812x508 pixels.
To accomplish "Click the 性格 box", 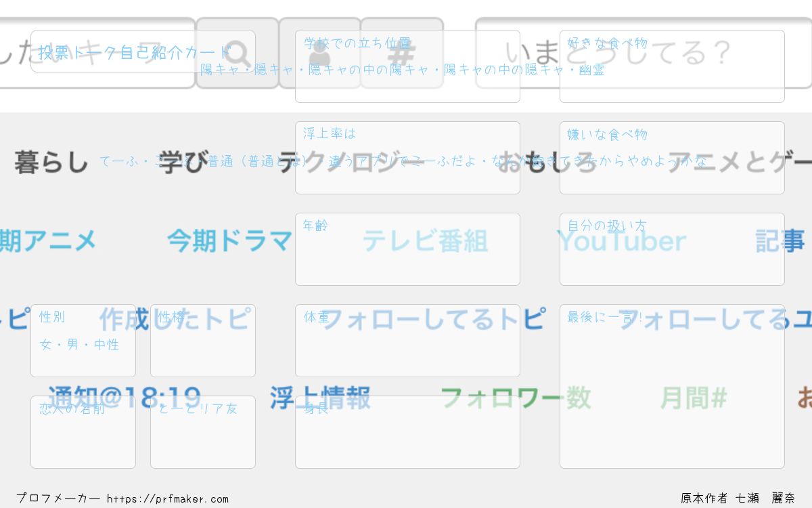I will [203, 341].
